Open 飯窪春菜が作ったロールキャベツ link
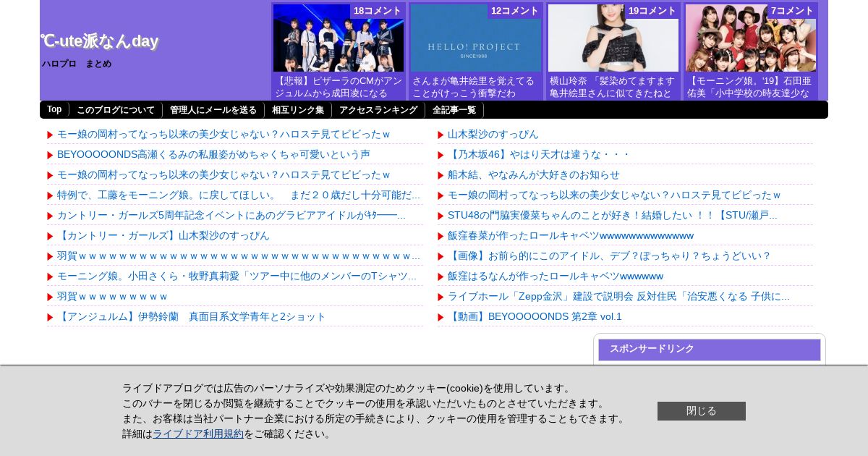Viewport: 868px width, 456px height. point(571,235)
